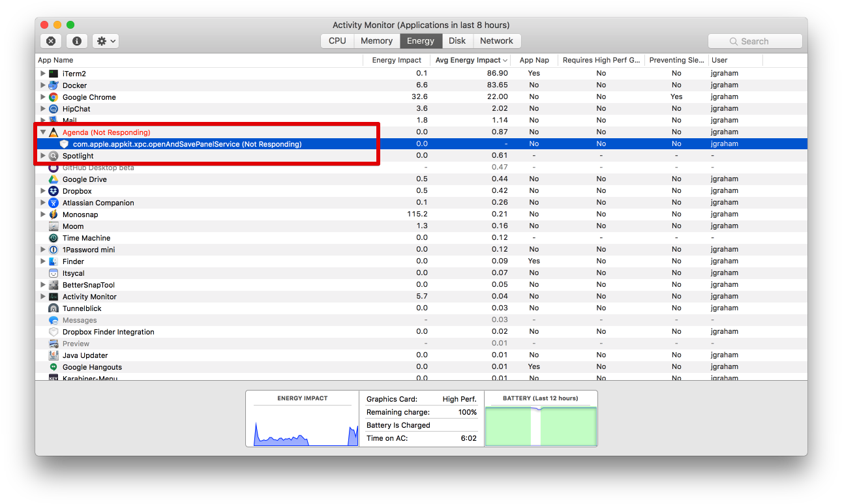Click the Google Hangouts icon
Viewport: 842px width, 504px height.
point(53,367)
